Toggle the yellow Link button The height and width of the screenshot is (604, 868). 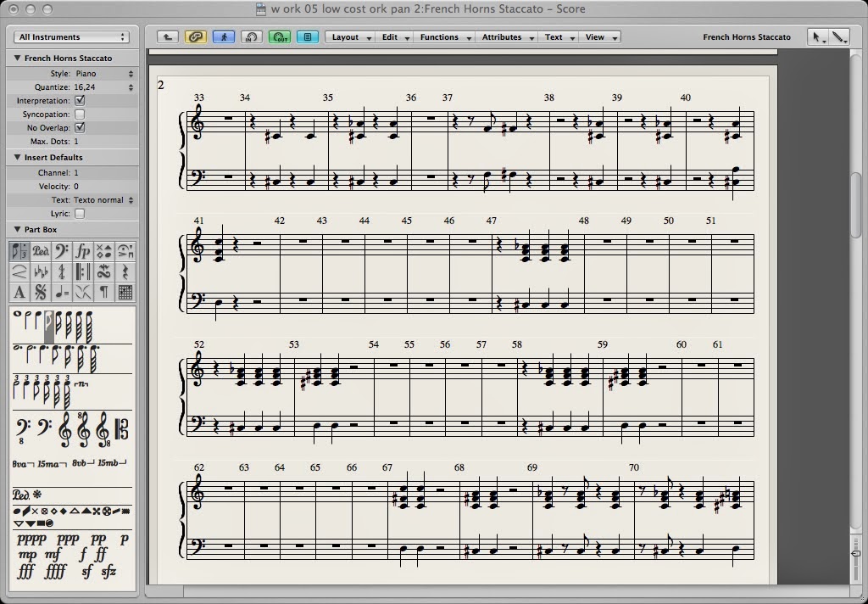(x=196, y=37)
